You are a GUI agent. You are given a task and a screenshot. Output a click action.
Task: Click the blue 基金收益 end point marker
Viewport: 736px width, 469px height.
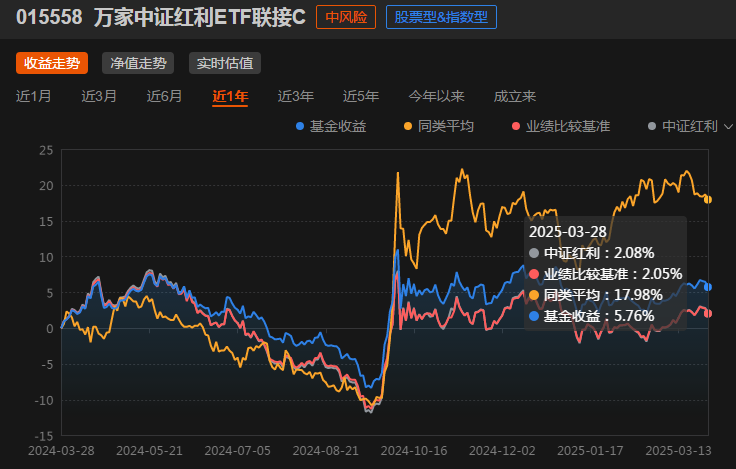tap(708, 287)
